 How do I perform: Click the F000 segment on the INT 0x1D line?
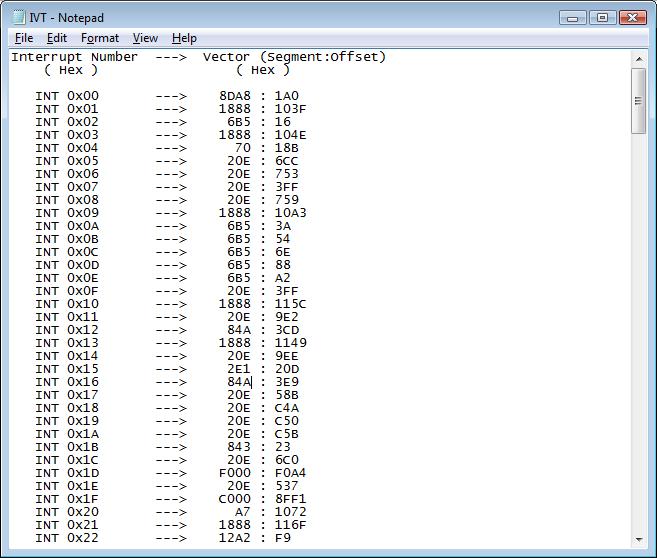234,473
